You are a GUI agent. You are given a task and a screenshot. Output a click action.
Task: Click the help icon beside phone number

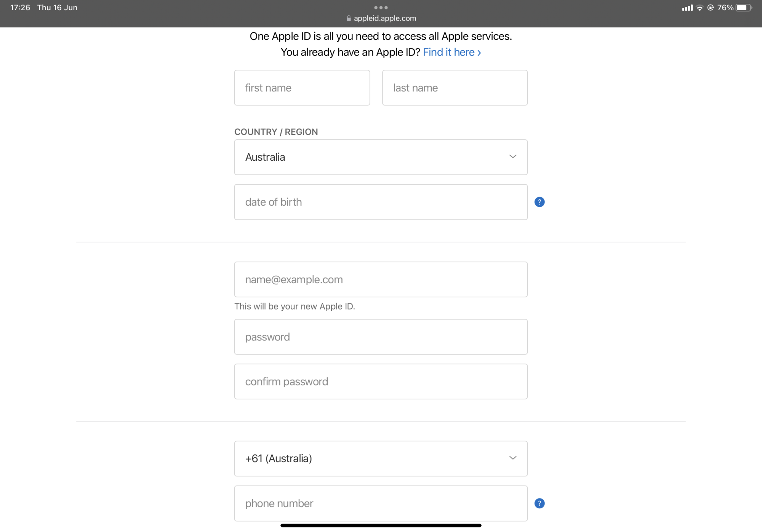[539, 503]
